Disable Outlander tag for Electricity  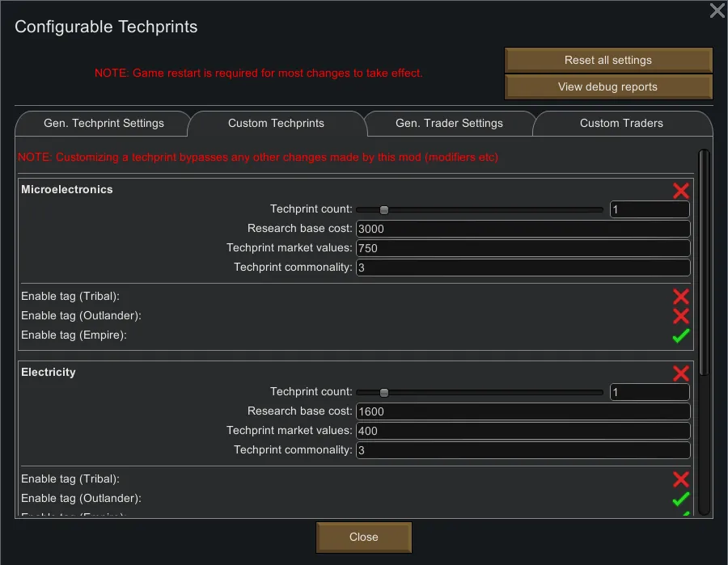(x=680, y=499)
